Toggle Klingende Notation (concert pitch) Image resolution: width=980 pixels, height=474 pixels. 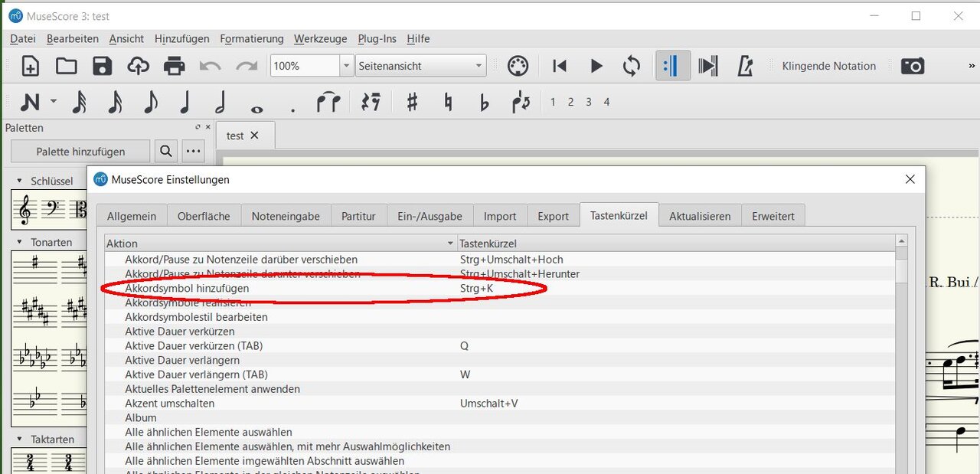tap(828, 66)
